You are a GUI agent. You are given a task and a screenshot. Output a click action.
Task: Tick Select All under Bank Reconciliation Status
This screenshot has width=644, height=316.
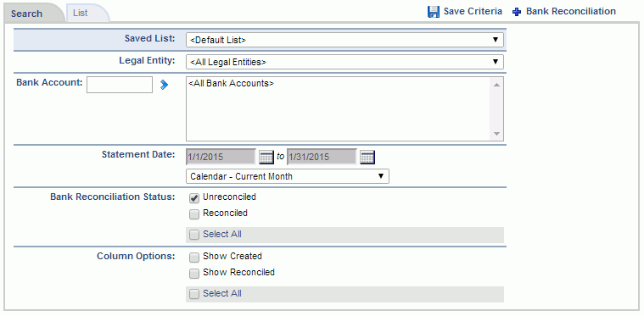194,235
